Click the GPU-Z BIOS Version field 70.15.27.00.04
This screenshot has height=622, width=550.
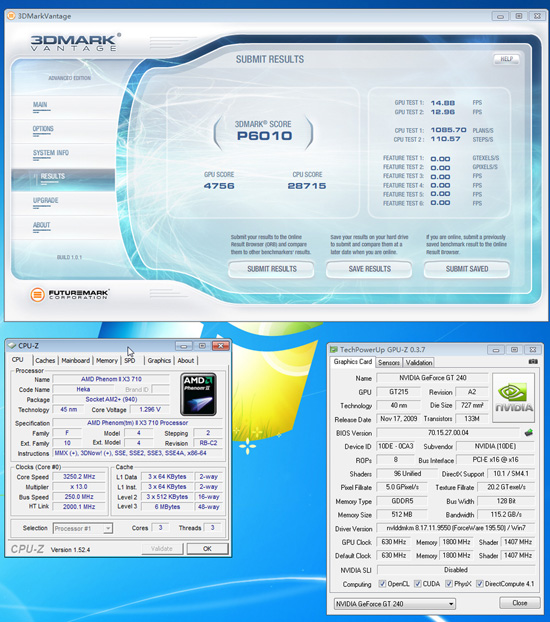[x=448, y=432]
